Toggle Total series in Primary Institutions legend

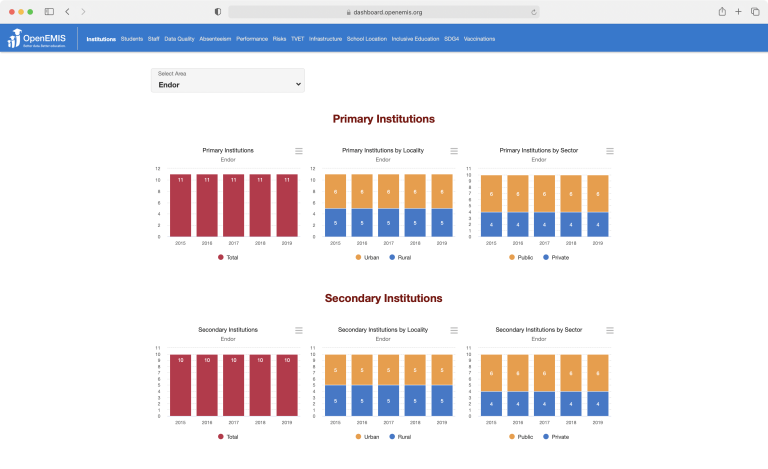point(228,257)
